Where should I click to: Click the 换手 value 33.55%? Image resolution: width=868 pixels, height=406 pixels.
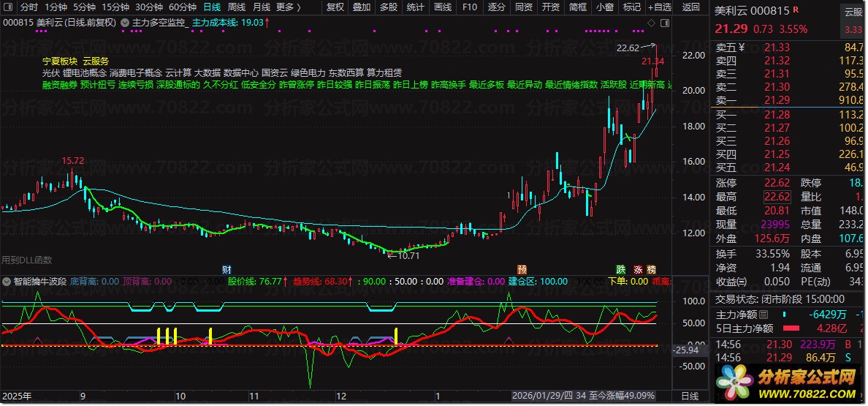tap(773, 254)
